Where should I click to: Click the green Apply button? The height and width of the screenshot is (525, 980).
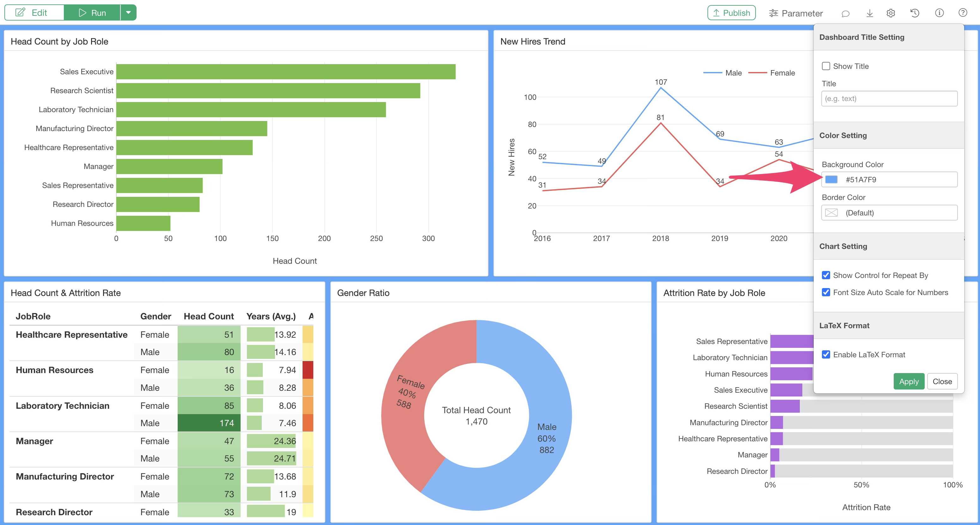click(909, 381)
